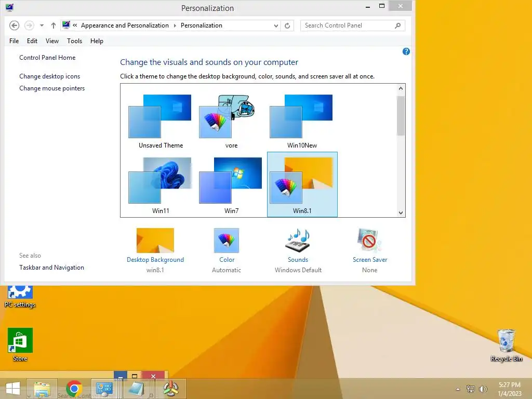Click the search magnifier icon

click(x=397, y=25)
